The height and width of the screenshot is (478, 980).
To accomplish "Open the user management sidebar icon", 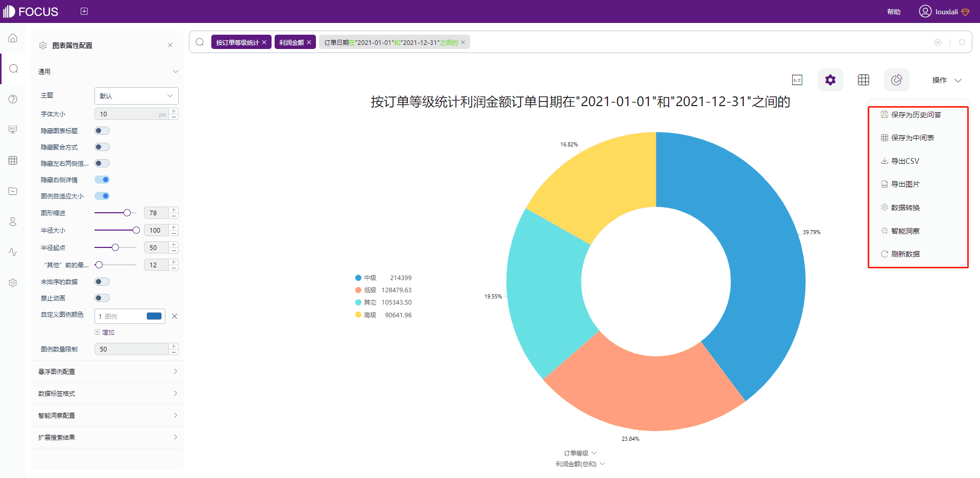I will click(x=13, y=221).
